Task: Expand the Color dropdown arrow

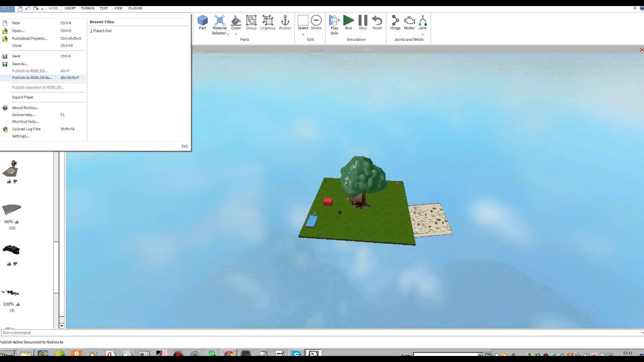Action: [x=236, y=34]
